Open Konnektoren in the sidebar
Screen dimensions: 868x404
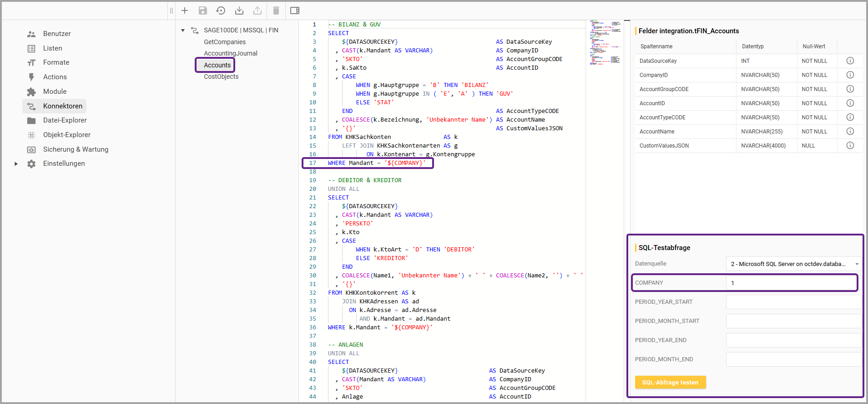tap(63, 106)
